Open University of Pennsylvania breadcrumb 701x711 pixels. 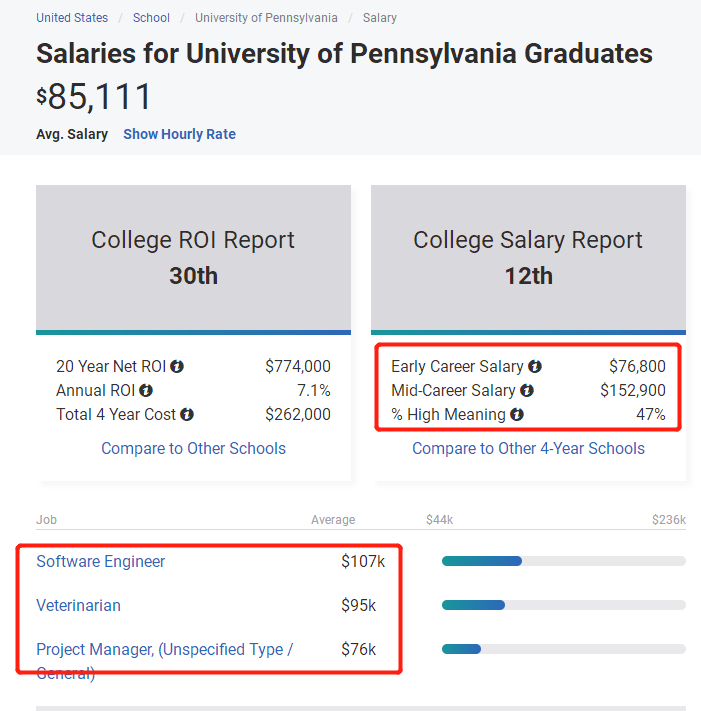266,18
